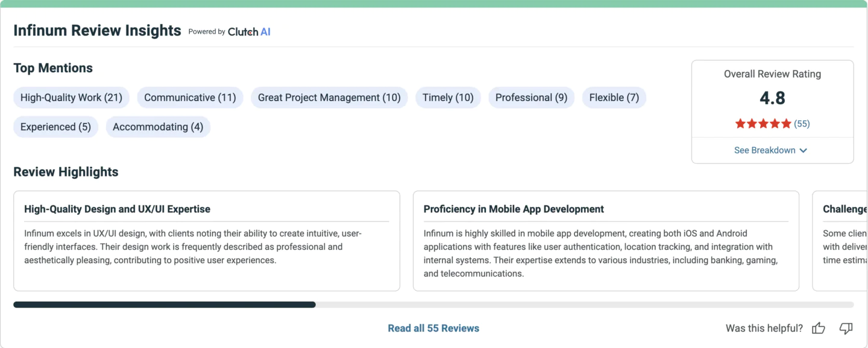
Task: Pick the Flexible (7) mention tag
Action: (614, 98)
